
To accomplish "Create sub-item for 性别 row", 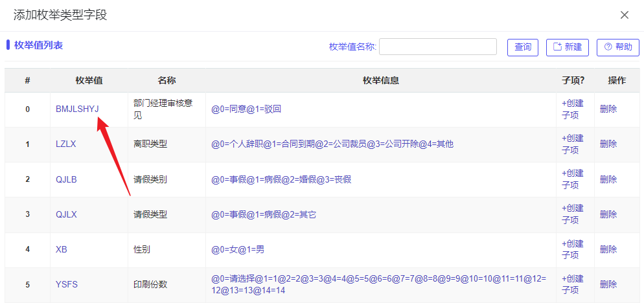I will coord(572,249).
